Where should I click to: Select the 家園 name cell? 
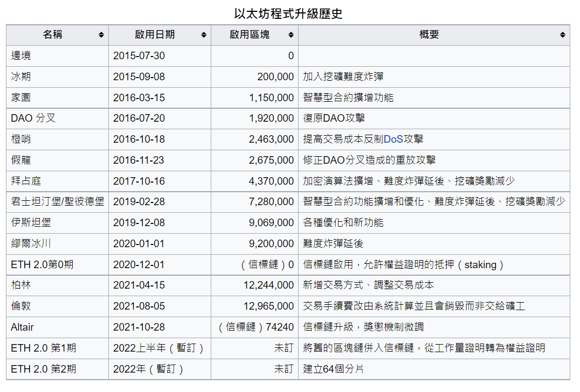pos(57,98)
